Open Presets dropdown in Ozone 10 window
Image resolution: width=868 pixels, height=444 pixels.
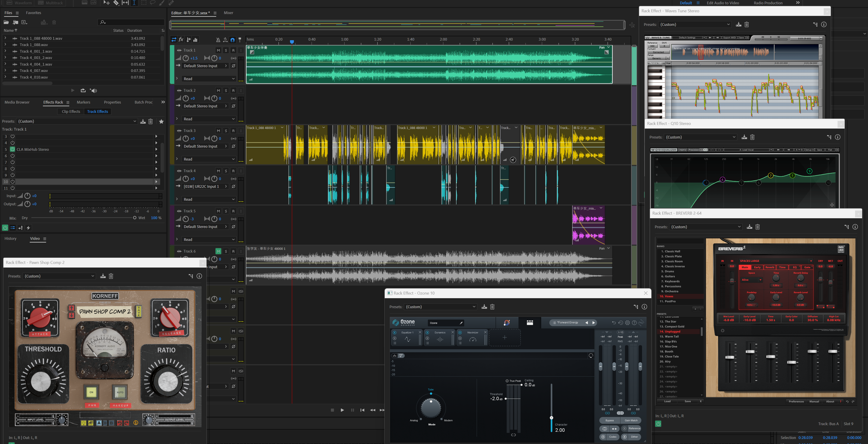[441, 307]
